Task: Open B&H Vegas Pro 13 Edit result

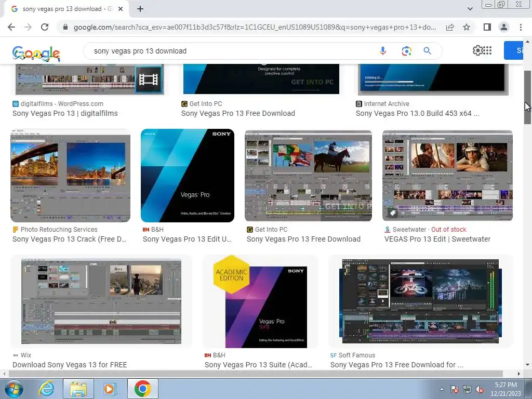Action: pos(187,239)
